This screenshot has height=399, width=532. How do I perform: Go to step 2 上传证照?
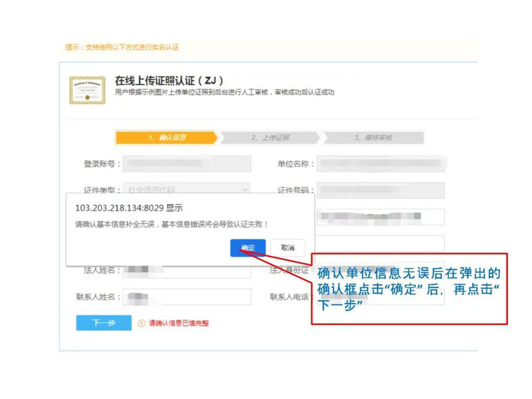(x=270, y=138)
